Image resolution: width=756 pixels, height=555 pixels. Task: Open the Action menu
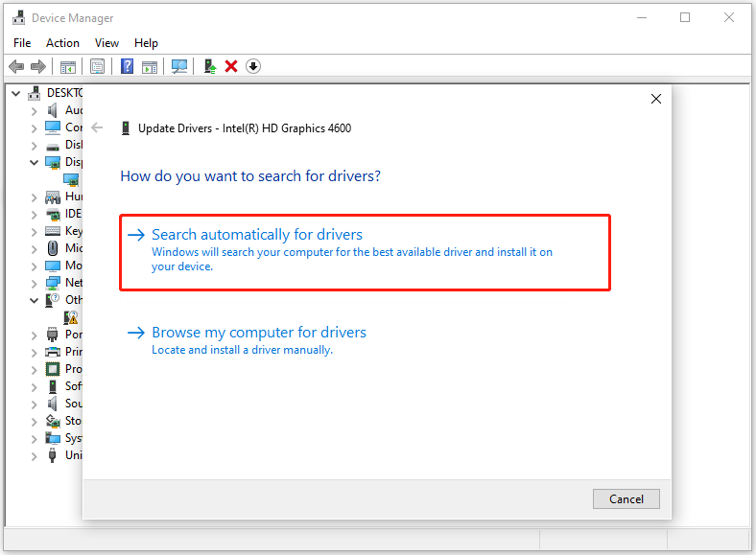62,43
